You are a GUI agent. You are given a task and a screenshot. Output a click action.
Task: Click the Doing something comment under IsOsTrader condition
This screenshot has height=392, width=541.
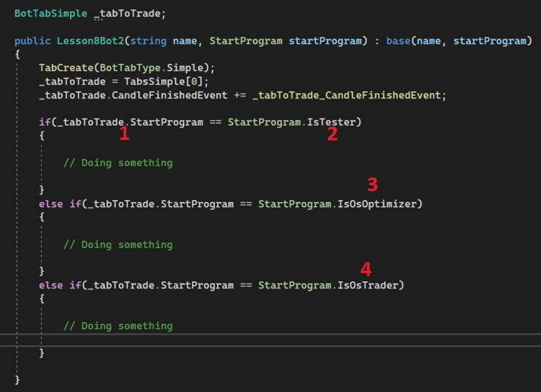coord(118,326)
